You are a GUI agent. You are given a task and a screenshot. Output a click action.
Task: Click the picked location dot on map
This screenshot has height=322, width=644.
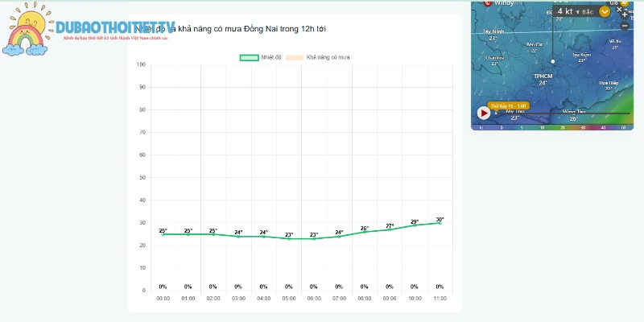point(553,61)
